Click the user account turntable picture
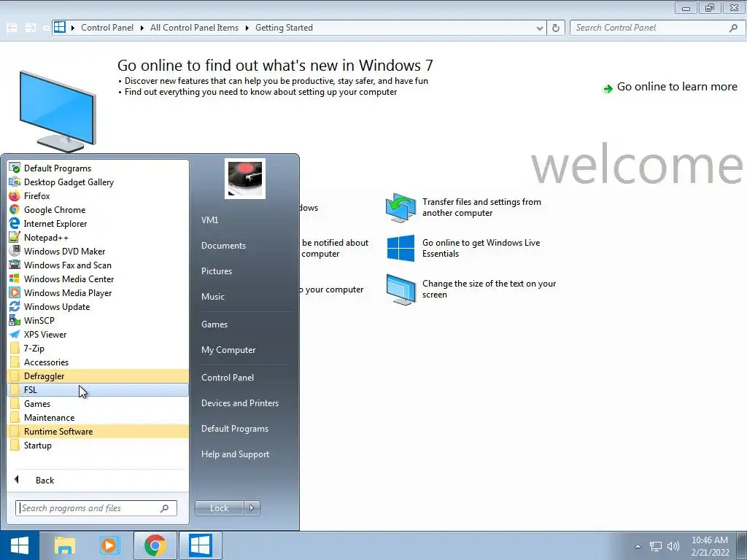This screenshot has height=560, width=747. pos(245,179)
